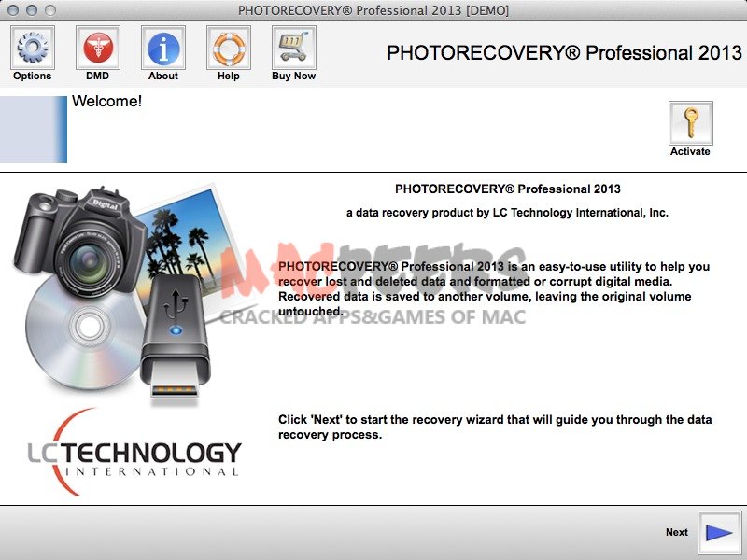
Task: Close the window with the first title-bar button
Action: tap(13, 10)
